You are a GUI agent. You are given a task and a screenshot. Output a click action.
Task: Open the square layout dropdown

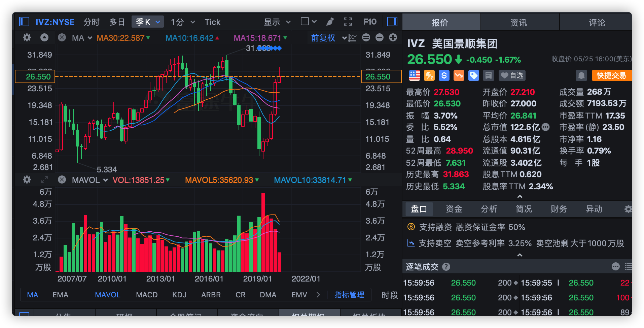click(x=309, y=22)
